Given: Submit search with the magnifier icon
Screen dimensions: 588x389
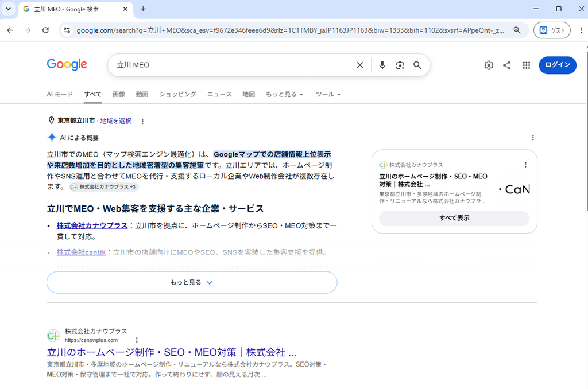Looking at the screenshot, I should click(x=417, y=65).
